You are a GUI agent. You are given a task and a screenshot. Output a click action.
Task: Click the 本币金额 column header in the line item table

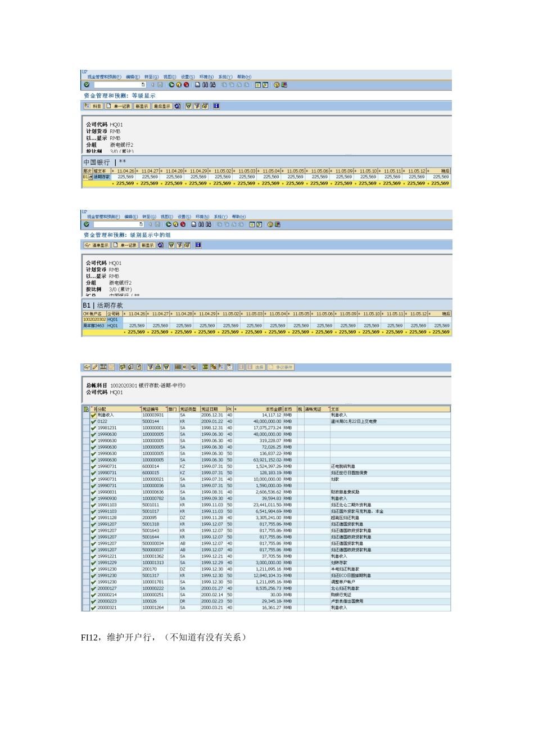tap(273, 409)
